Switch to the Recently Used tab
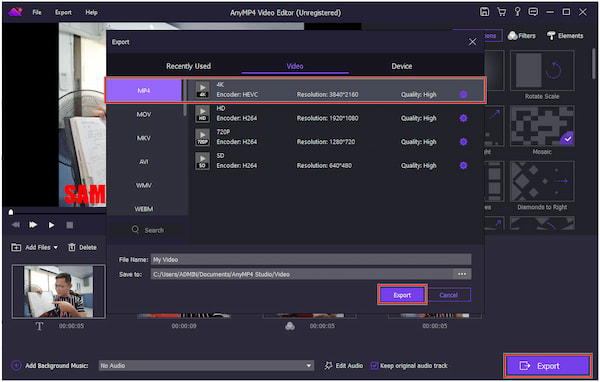600x382 pixels. pyautogui.click(x=188, y=66)
